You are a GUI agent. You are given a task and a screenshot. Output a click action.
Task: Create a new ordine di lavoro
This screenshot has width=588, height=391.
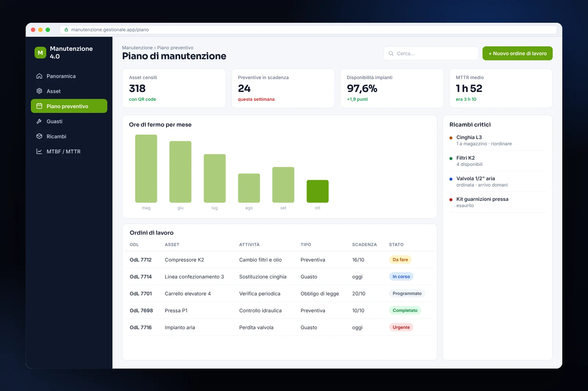click(517, 53)
